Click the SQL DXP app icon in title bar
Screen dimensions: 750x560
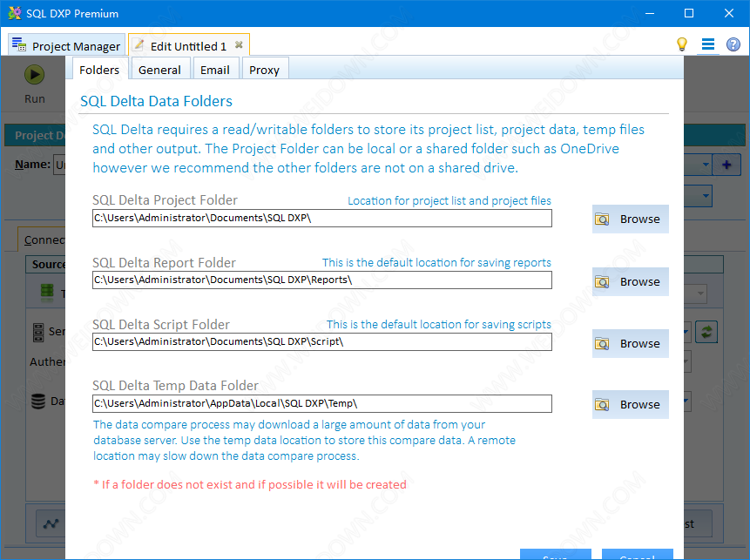(x=14, y=13)
